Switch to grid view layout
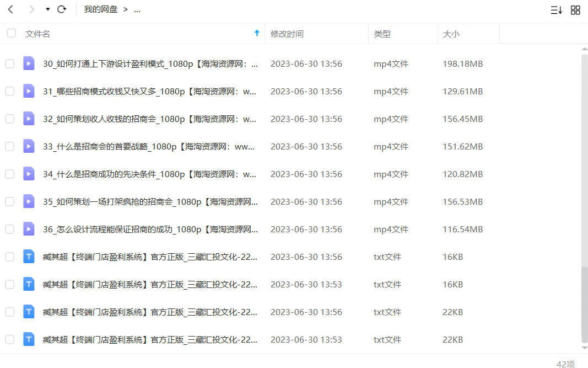The width and height of the screenshot is (588, 368). click(575, 10)
